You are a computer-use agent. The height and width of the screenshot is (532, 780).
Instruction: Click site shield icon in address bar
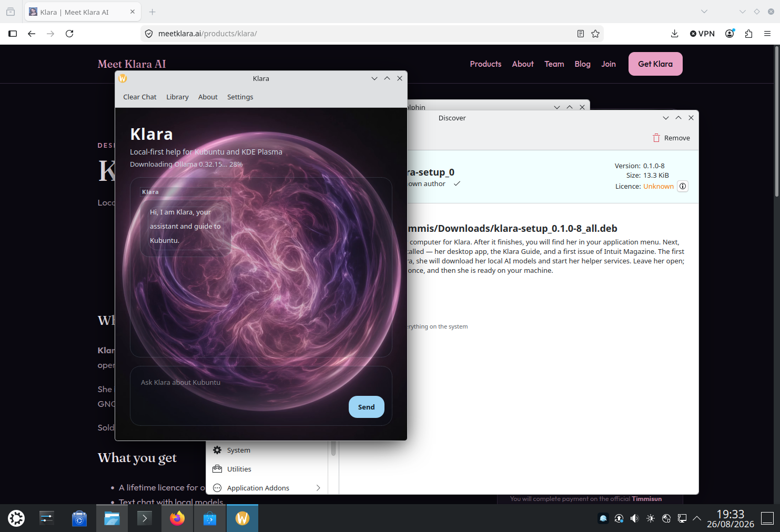[149, 34]
